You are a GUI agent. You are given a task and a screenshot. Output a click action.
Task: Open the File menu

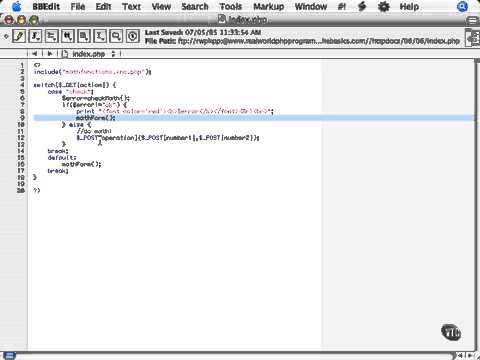[x=78, y=6]
